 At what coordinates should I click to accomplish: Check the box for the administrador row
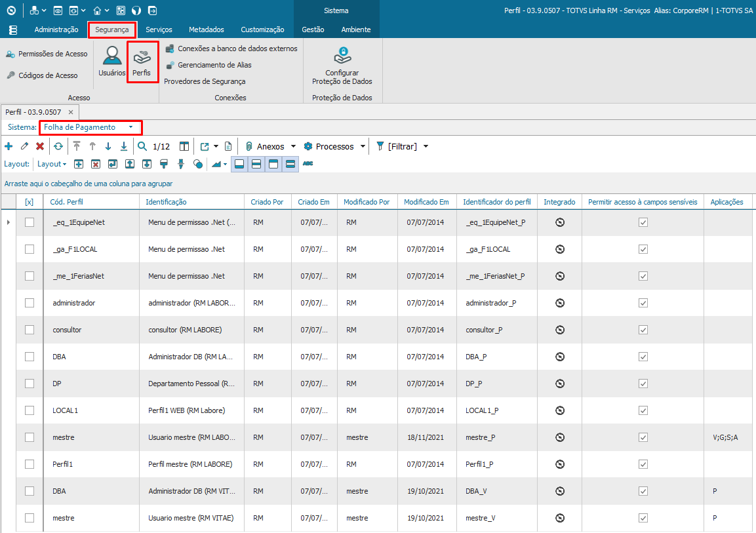[30, 303]
